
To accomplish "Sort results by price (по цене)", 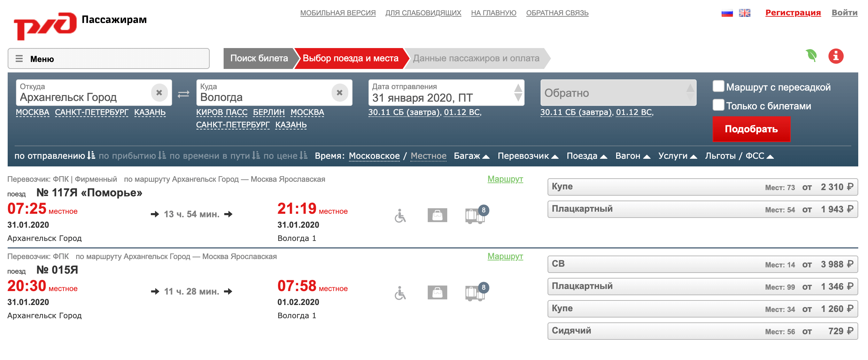I will 285,156.
